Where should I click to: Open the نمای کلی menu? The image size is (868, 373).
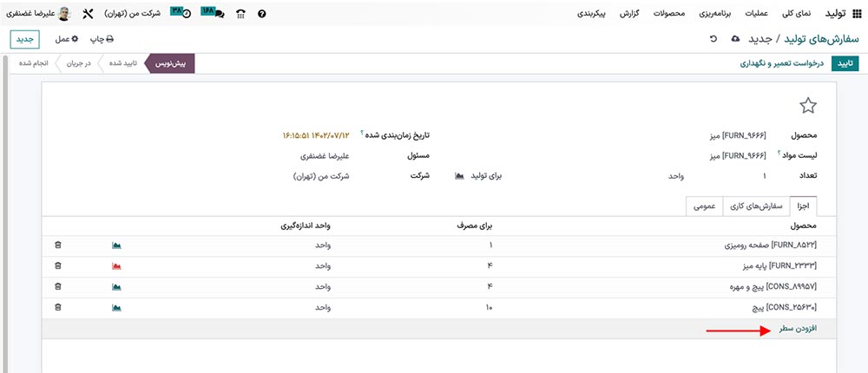[x=799, y=14]
